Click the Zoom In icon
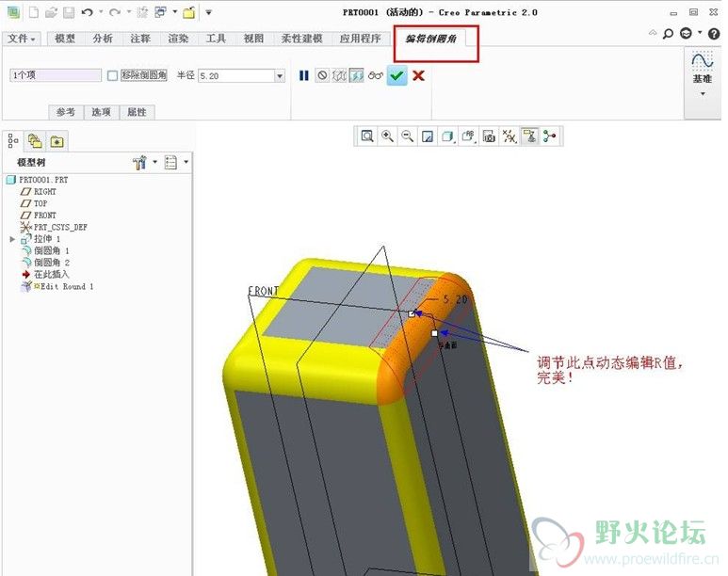 (387, 136)
